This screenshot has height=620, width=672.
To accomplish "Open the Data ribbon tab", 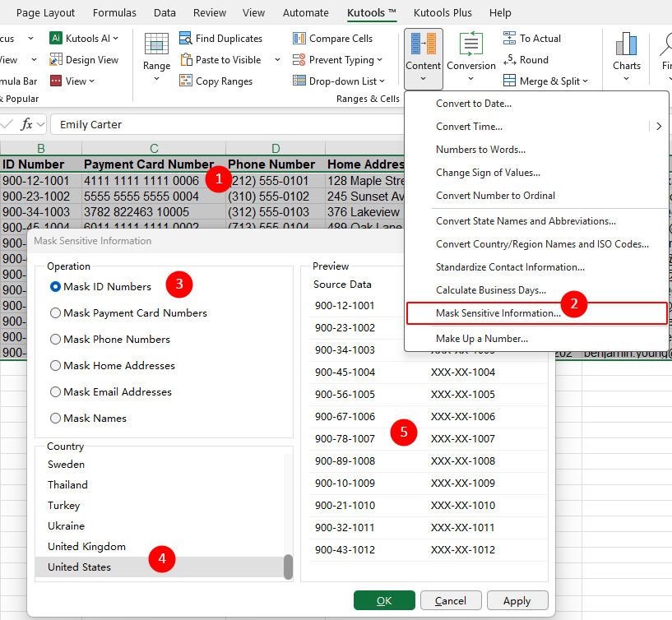I will coord(165,13).
